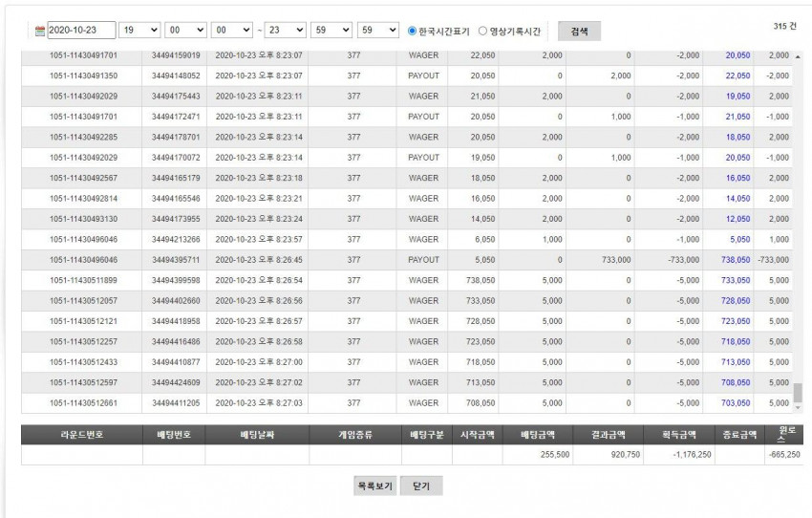The height and width of the screenshot is (518, 812).
Task: Click the 라운드번호 column header
Action: tap(82, 435)
